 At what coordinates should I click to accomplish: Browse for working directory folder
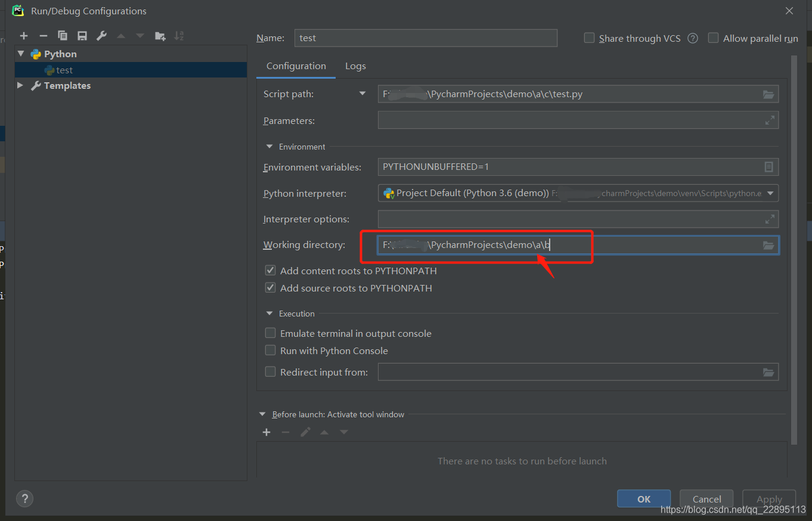click(x=768, y=245)
